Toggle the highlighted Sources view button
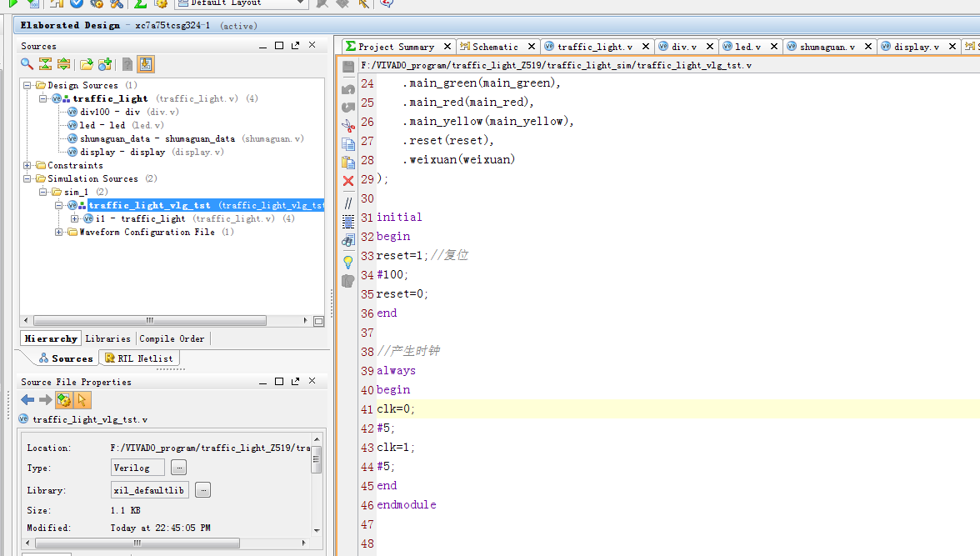The image size is (980, 556). [146, 64]
